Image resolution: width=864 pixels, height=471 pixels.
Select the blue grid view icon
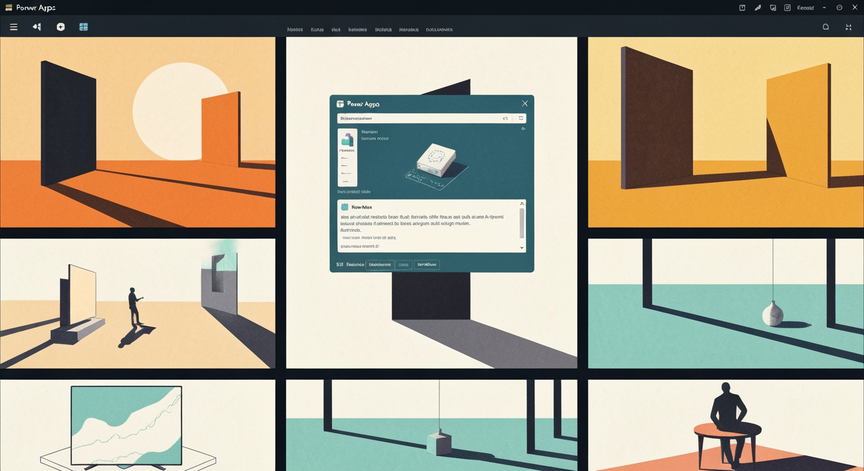(84, 27)
